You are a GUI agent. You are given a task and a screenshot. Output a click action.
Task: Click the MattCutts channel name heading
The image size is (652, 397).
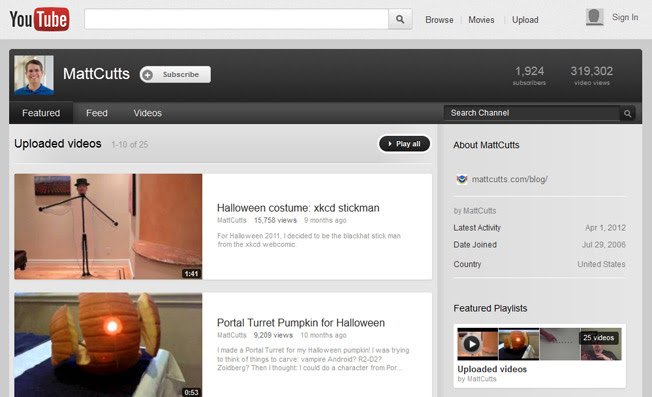pos(96,74)
